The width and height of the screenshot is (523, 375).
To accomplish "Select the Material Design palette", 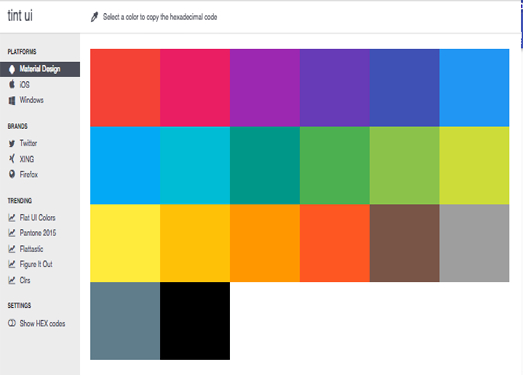I will pyautogui.click(x=40, y=69).
